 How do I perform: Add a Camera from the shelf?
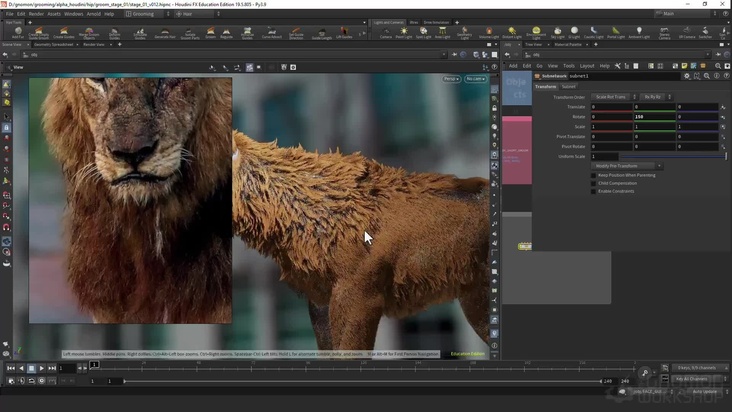386,32
